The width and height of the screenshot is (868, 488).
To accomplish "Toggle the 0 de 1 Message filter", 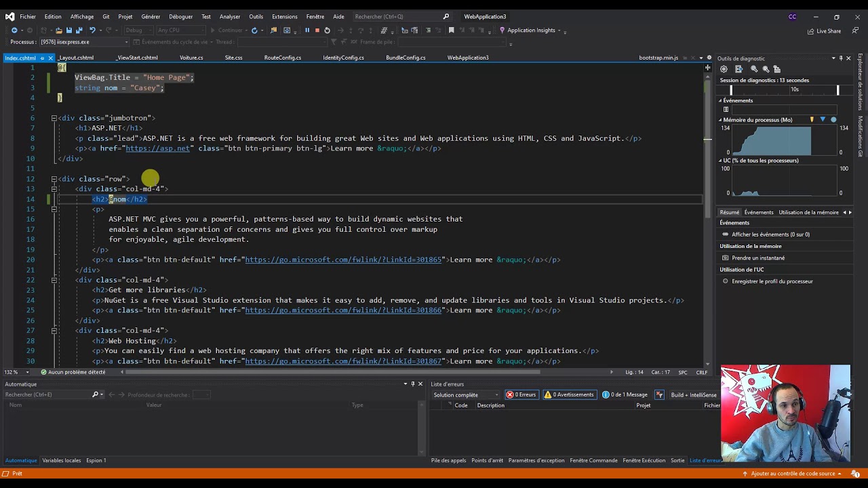I will coord(625,394).
